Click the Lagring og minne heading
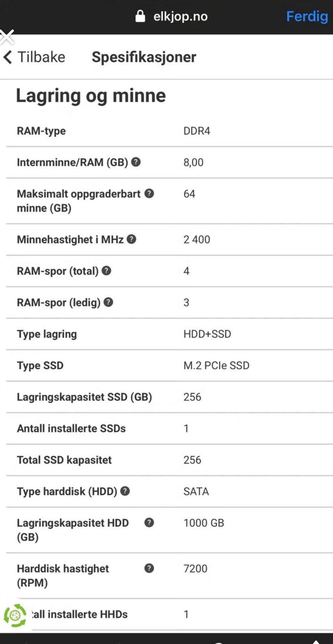Viewport: 333px width, 644px height. (91, 96)
